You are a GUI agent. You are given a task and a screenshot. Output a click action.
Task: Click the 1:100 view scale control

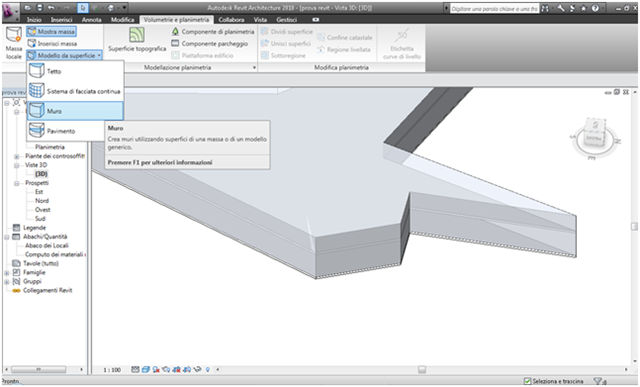click(112, 370)
